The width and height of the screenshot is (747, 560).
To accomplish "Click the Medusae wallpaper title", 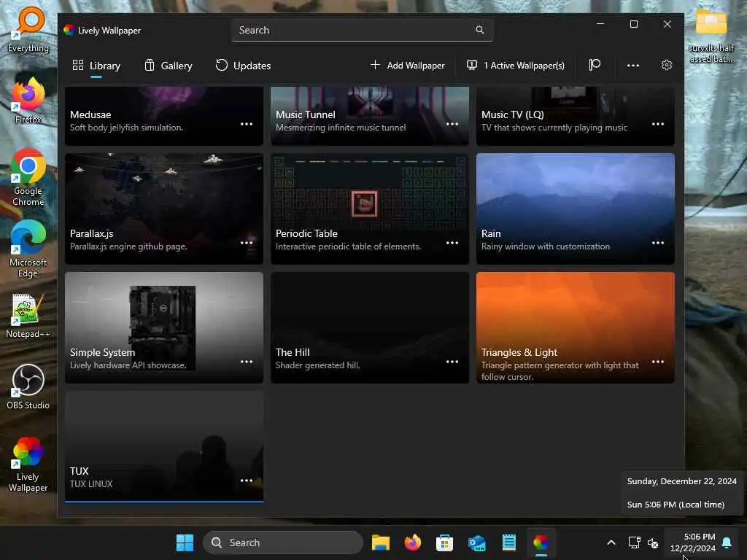I will click(x=90, y=114).
